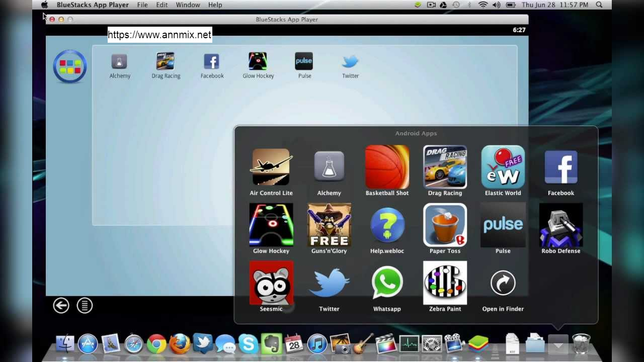Image resolution: width=644 pixels, height=362 pixels.
Task: Open Google Chrome from the Dock
Action: point(156,344)
